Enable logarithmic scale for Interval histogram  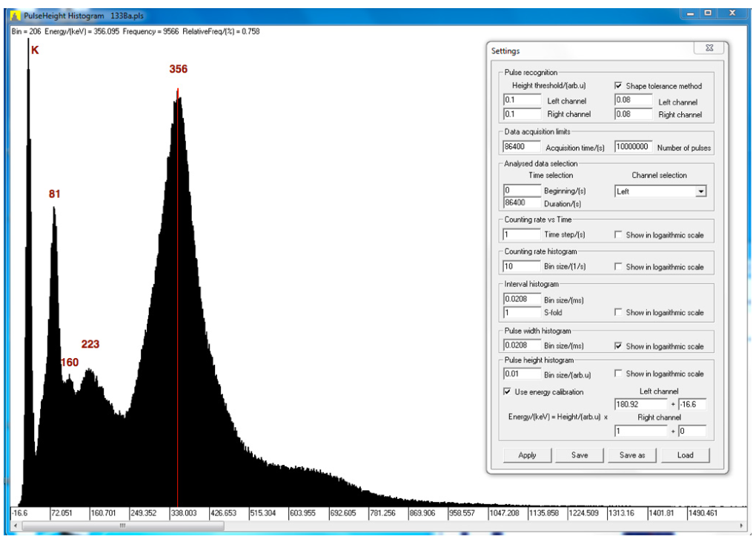coord(618,312)
